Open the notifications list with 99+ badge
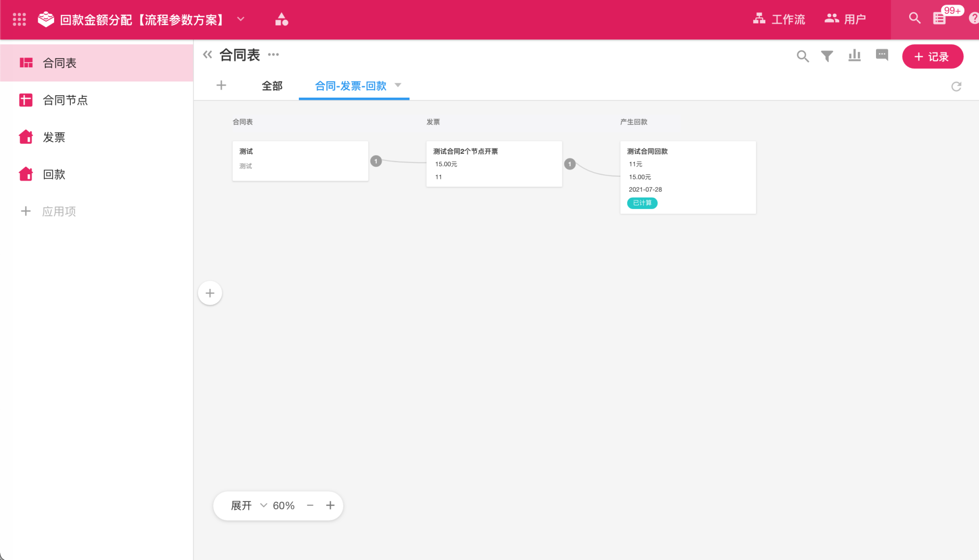 point(939,18)
